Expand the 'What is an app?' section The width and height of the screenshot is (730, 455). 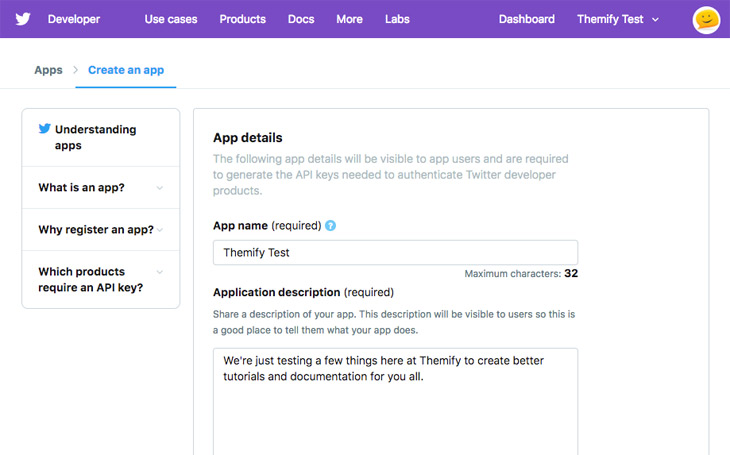[x=101, y=188]
